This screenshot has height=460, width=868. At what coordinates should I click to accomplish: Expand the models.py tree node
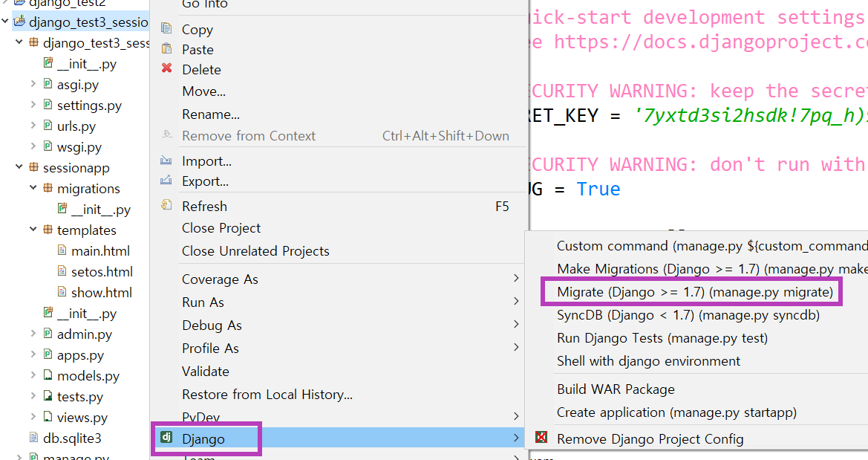[x=33, y=375]
